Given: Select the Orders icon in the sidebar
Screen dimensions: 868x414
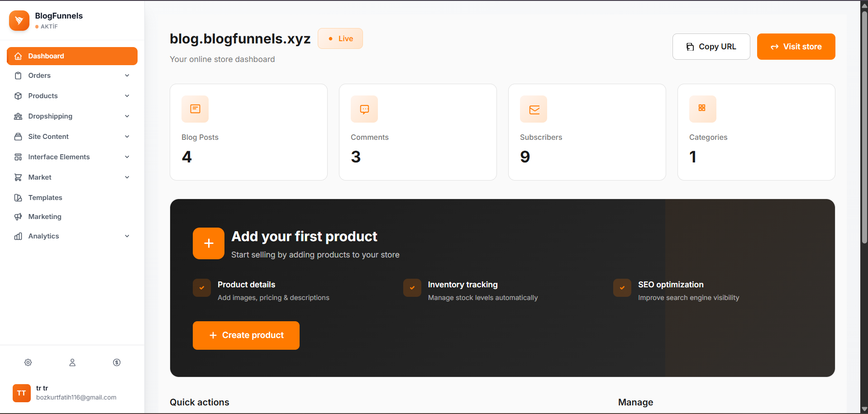Looking at the screenshot, I should point(18,76).
